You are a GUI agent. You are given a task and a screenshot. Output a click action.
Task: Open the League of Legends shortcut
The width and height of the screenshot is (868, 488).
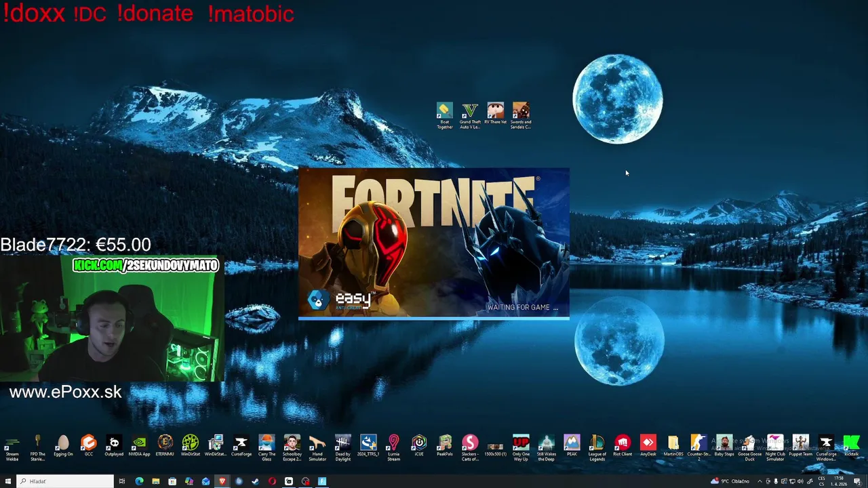point(597,447)
